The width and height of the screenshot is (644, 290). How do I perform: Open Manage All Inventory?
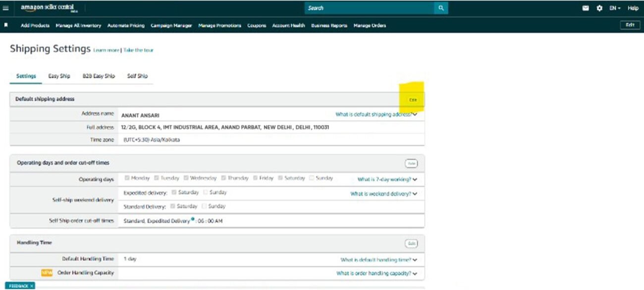point(78,26)
